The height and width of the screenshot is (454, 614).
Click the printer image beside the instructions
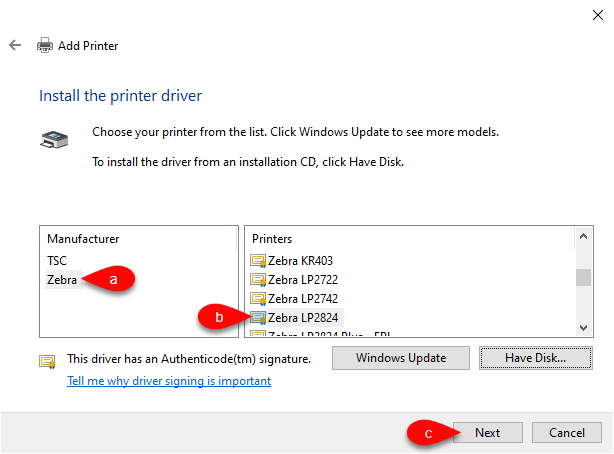(54, 139)
